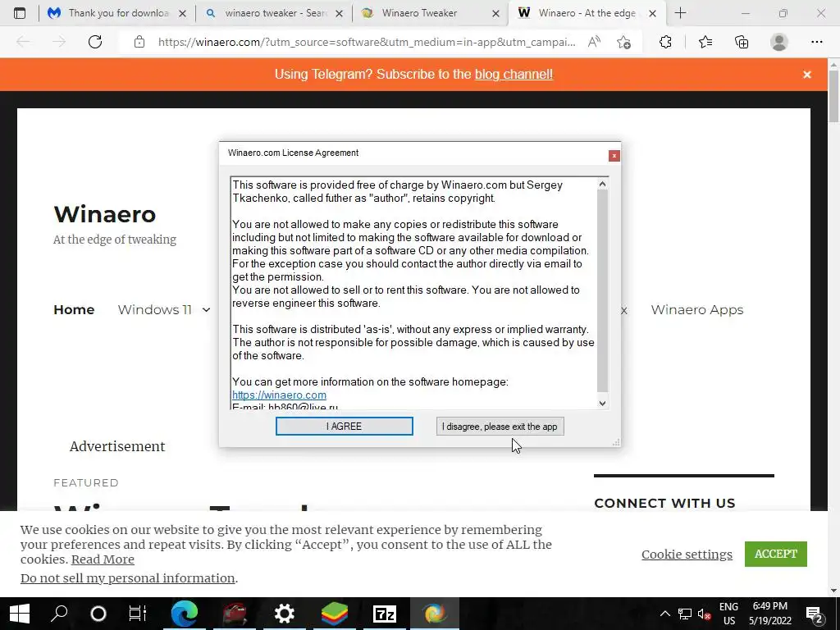Open the Favorites list icon

705,42
